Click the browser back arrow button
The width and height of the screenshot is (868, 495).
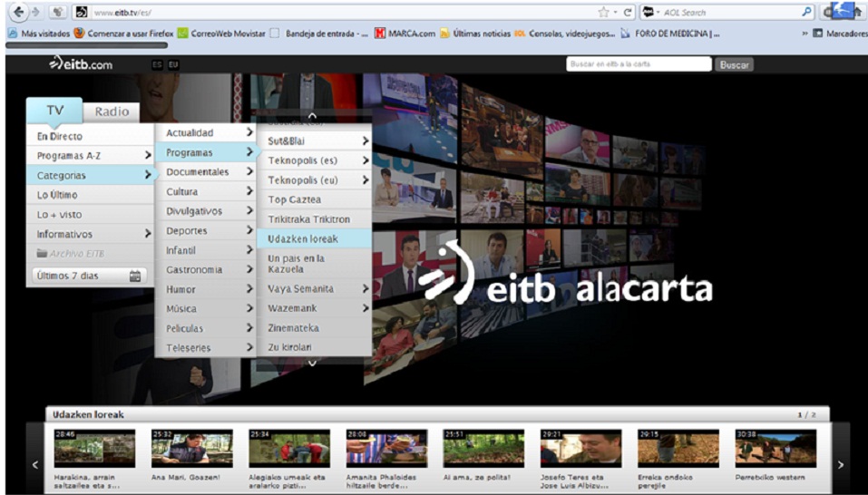pos(18,11)
